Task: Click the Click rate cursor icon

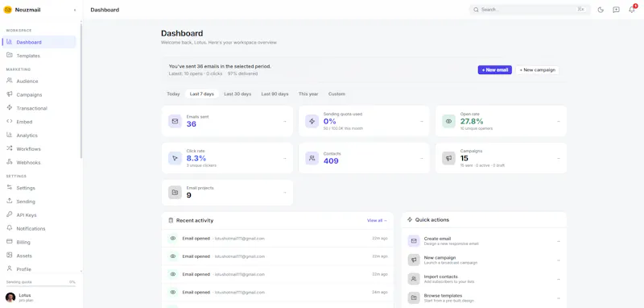Action: pos(175,158)
